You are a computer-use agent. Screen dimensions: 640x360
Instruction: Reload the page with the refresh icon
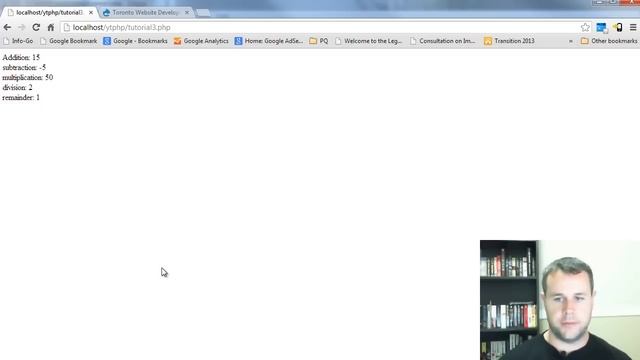36,27
